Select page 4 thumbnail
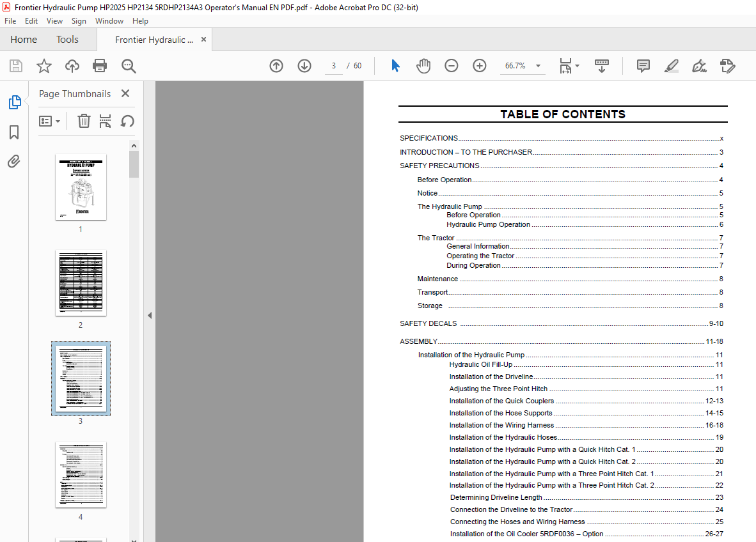Screen dimensions: 756x542 [81, 474]
